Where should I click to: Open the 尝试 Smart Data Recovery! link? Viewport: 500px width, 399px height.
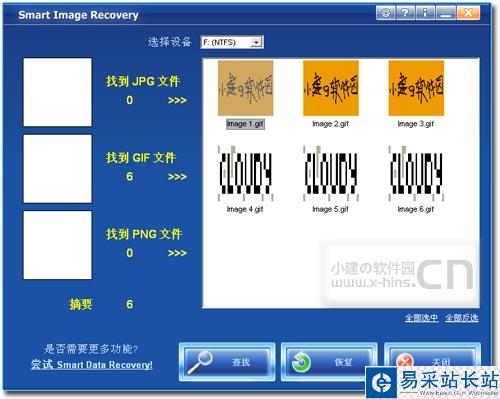click(x=92, y=364)
